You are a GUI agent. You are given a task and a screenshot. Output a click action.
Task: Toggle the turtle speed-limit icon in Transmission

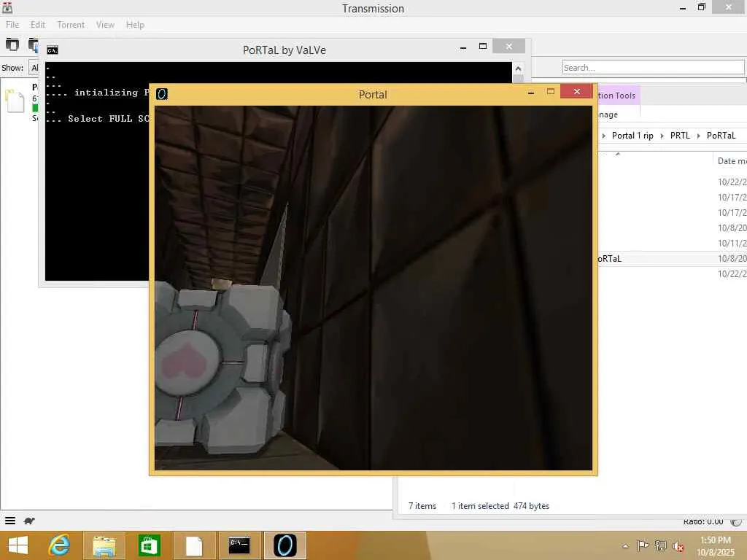(x=29, y=521)
